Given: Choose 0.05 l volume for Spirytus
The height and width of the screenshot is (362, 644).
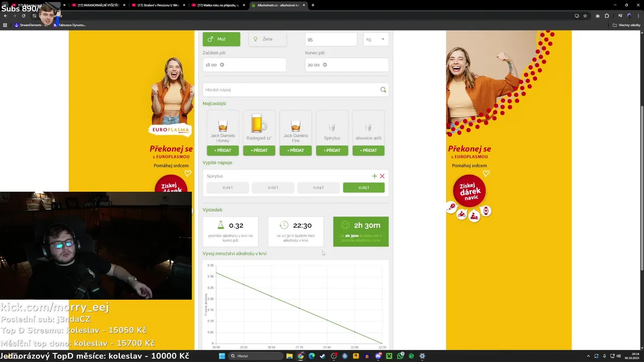Looking at the screenshot, I should click(364, 188).
